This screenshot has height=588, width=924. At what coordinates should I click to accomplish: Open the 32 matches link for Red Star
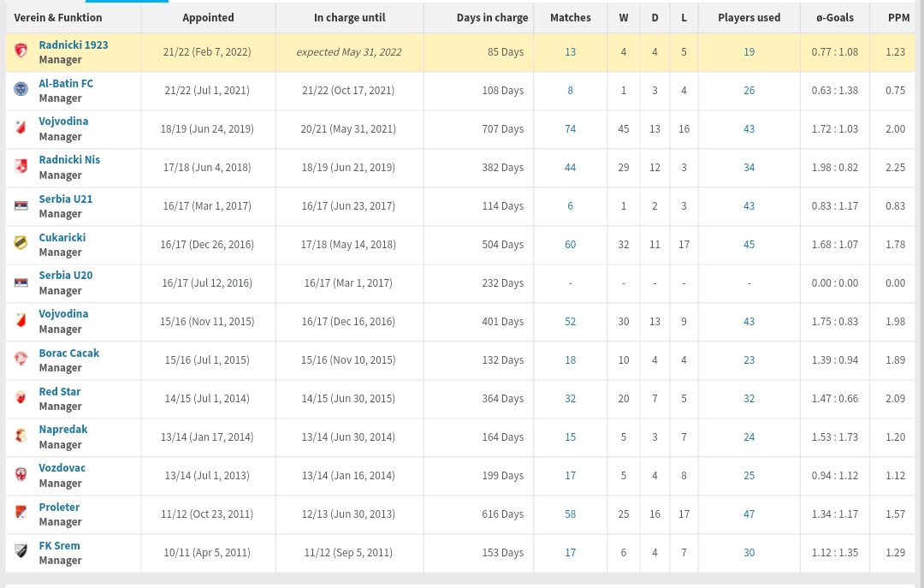coord(570,399)
